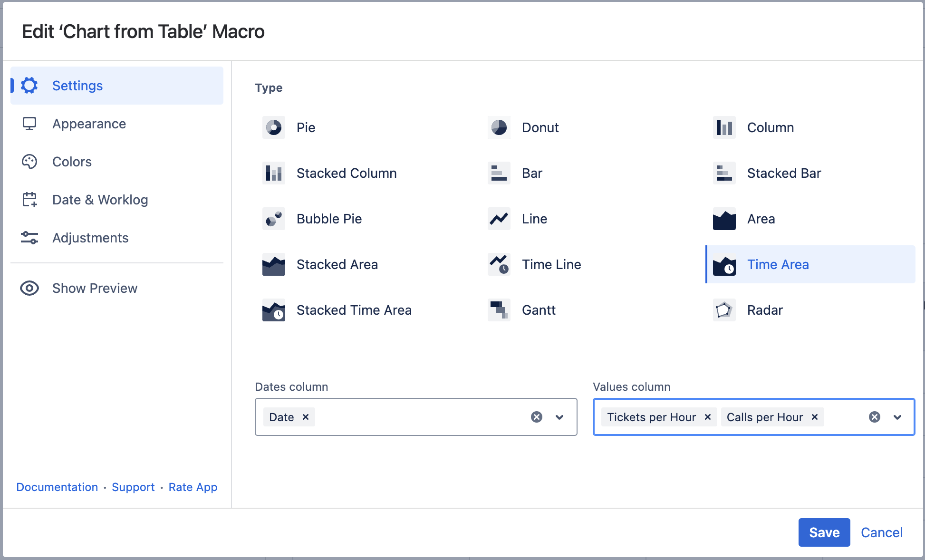Expand the Values column dropdown arrow
The image size is (925, 560).
point(897,417)
